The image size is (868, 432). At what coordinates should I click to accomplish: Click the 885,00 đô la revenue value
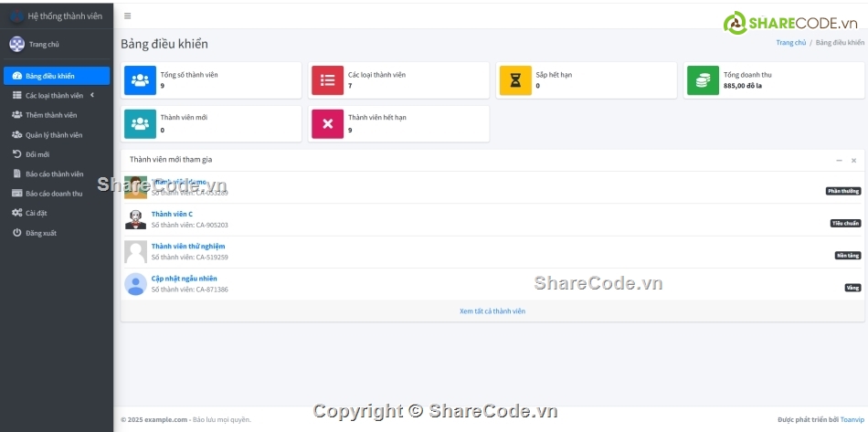point(742,86)
